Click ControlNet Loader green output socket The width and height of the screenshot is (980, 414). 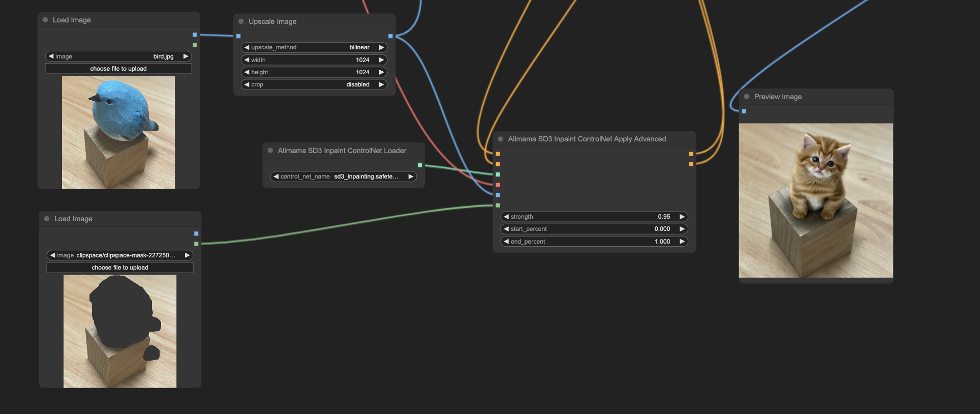click(419, 165)
